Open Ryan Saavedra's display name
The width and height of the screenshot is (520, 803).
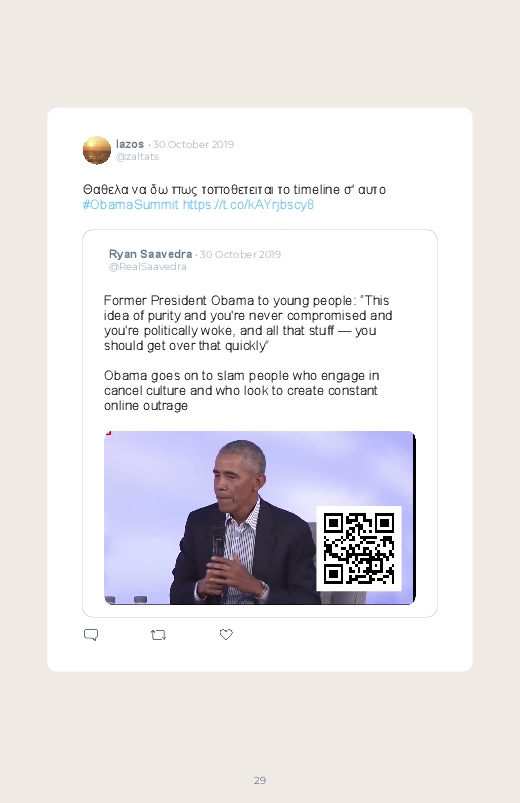[x=150, y=254]
